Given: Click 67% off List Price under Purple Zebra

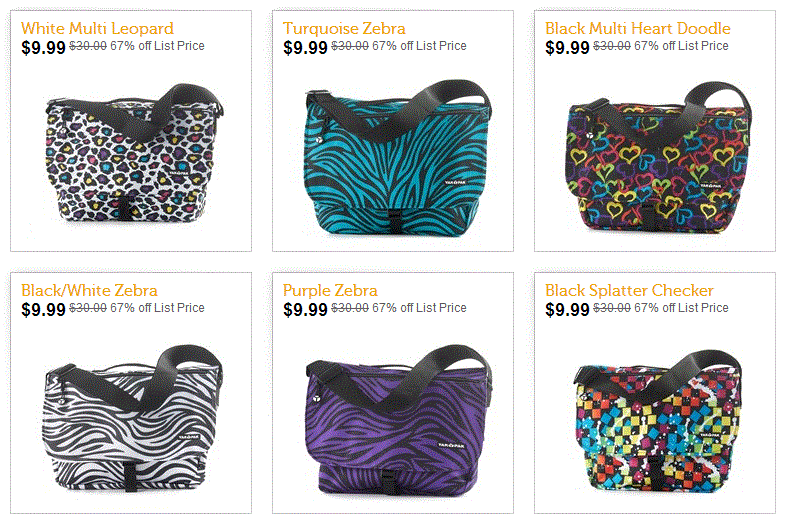Looking at the screenshot, I should (x=419, y=308).
